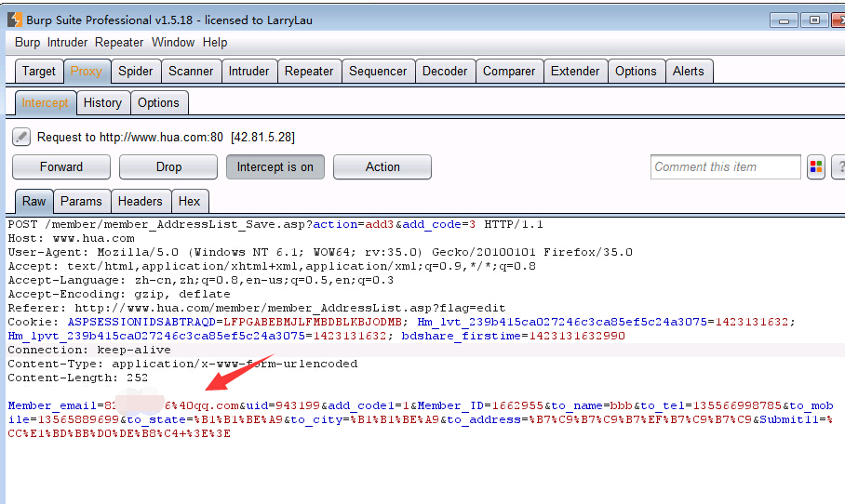Open the Proxy Options sub-tab
Screen dimensions: 845x504
point(158,103)
